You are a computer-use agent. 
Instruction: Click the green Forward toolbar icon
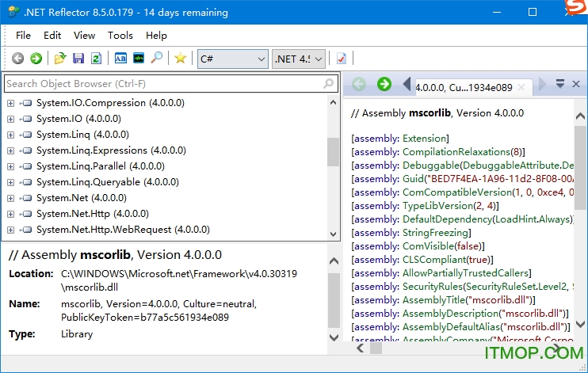tap(36, 59)
